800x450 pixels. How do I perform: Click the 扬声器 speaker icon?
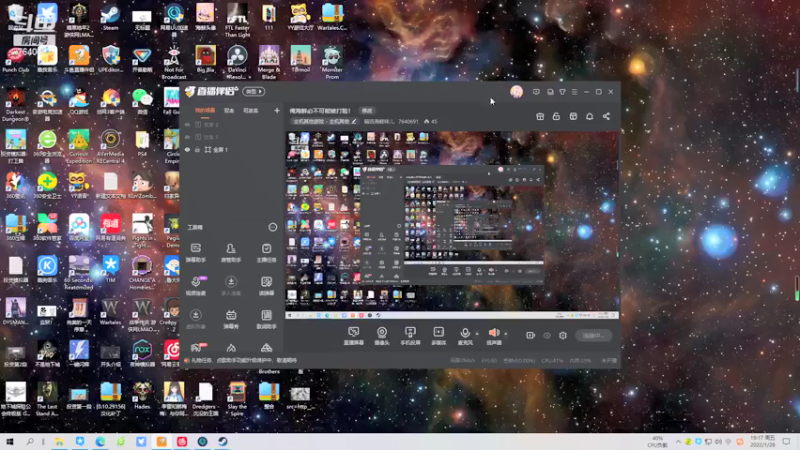[x=493, y=333]
